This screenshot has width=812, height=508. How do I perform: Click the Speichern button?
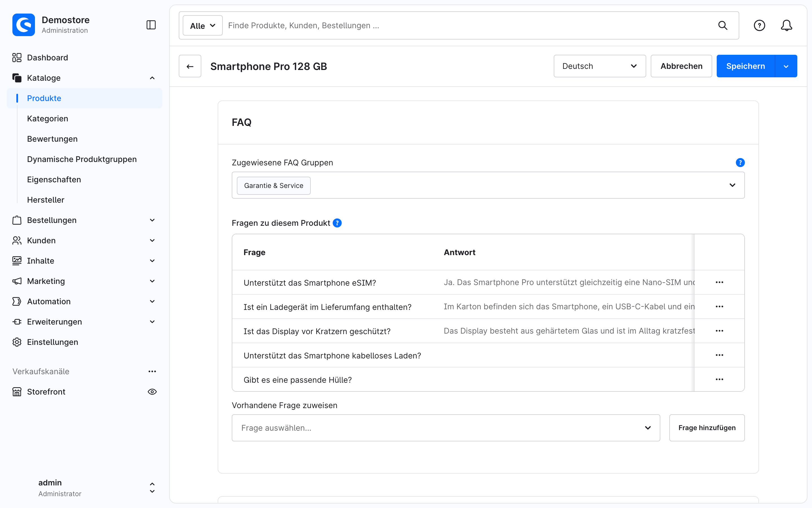pos(745,66)
